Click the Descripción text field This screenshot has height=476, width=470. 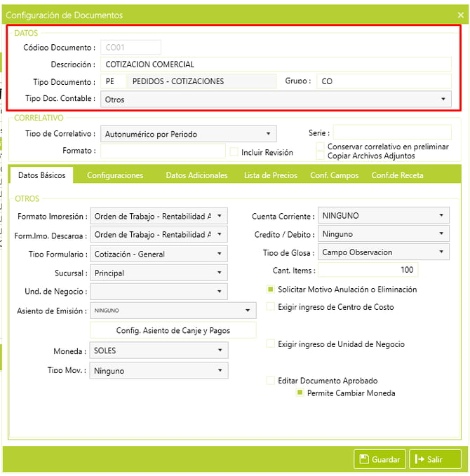pyautogui.click(x=276, y=64)
